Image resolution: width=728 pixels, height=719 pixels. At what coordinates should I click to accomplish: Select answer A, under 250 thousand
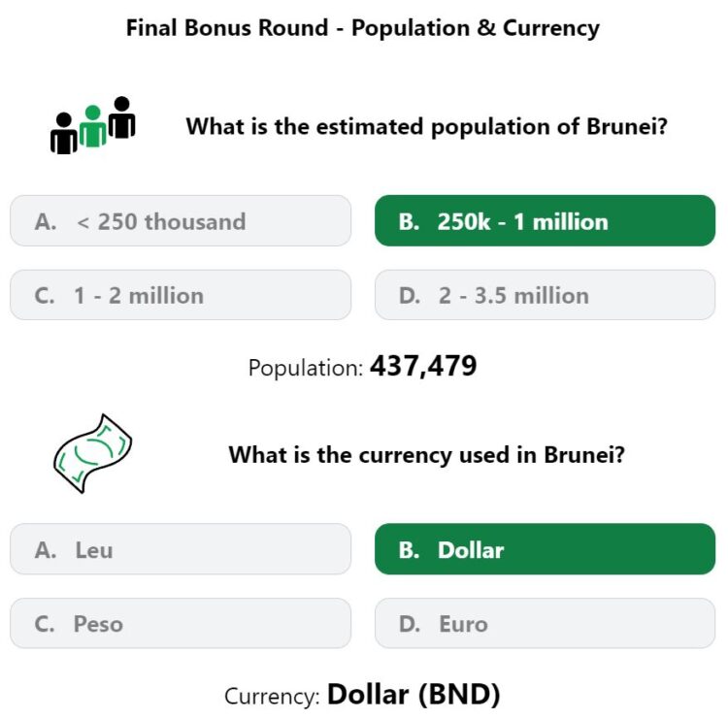tap(181, 221)
